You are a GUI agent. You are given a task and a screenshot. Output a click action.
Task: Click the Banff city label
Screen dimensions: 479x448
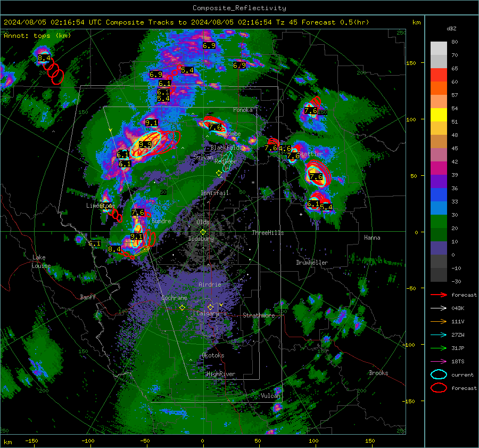click(x=88, y=297)
